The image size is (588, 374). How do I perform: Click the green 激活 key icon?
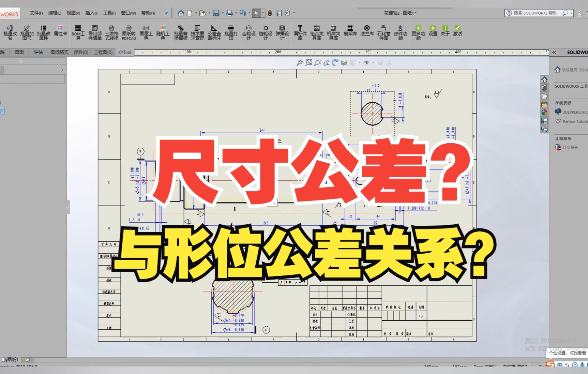point(457,31)
